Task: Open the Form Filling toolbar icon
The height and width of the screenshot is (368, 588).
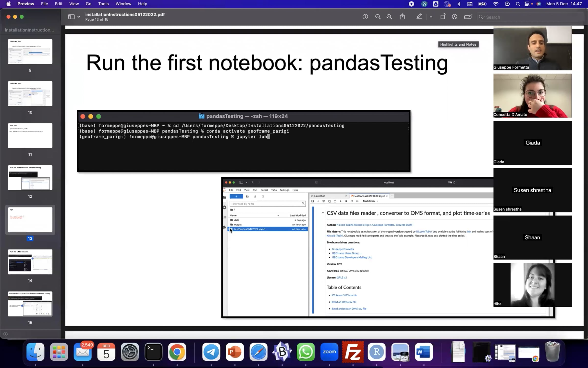Action: click(x=468, y=17)
